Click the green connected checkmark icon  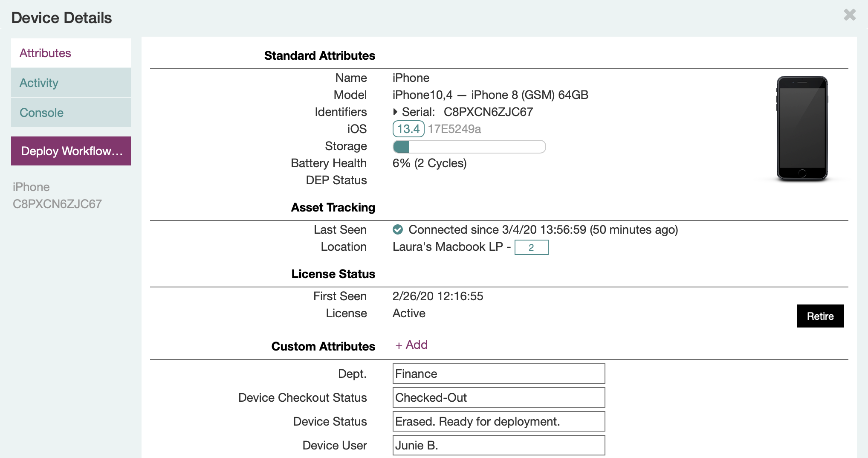pos(398,229)
